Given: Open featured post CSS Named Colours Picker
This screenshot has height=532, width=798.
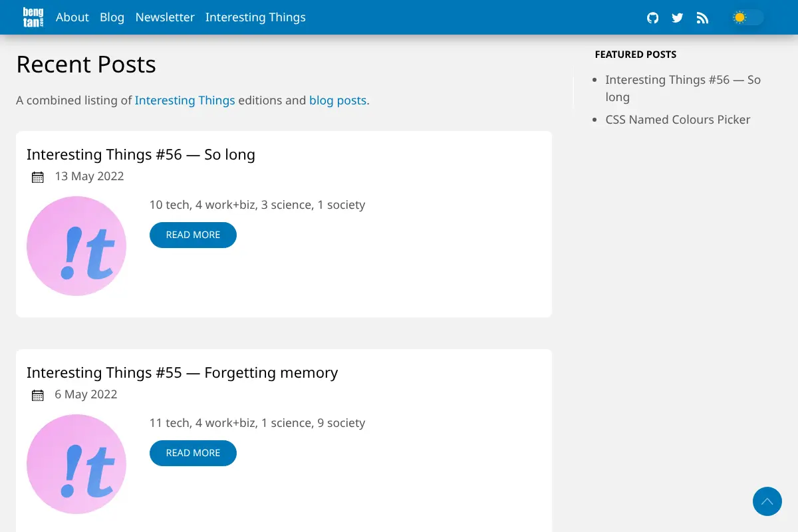Looking at the screenshot, I should tap(678, 120).
